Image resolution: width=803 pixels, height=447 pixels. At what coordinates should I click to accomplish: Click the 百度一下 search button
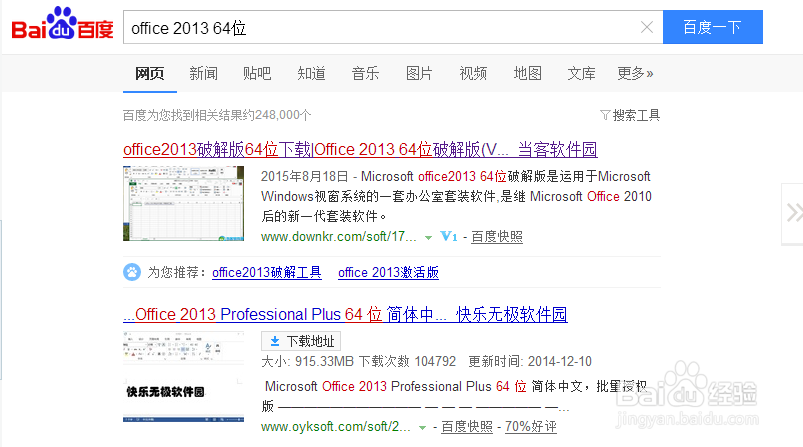click(713, 27)
